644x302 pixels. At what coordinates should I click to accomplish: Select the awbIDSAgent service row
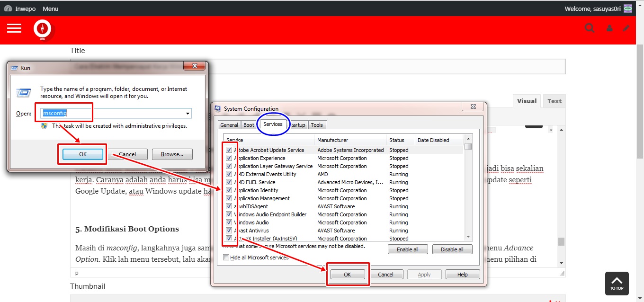(x=343, y=206)
